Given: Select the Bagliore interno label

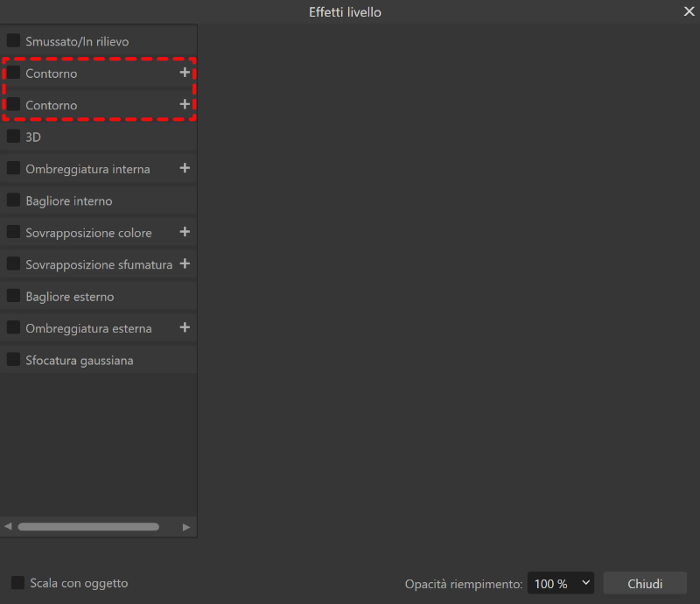Looking at the screenshot, I should click(69, 201).
